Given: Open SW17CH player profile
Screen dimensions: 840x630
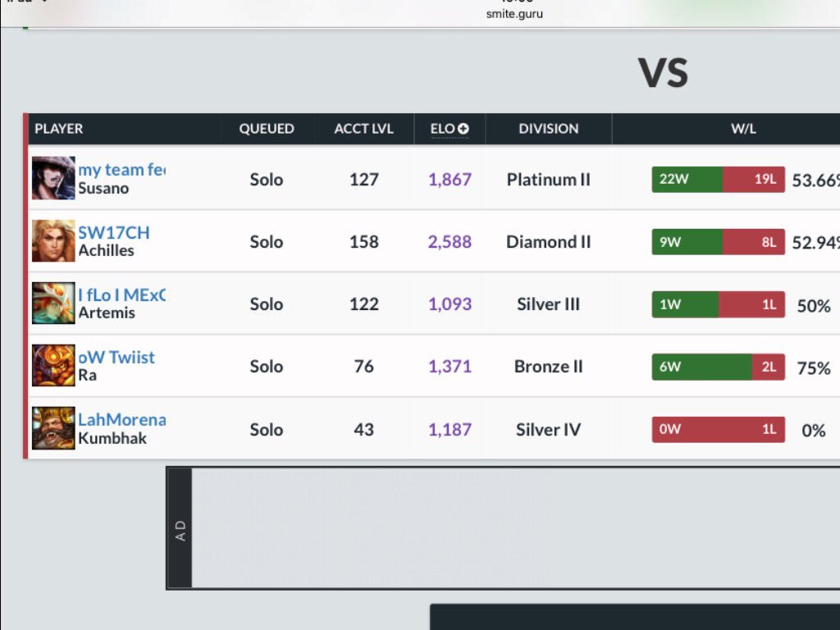Looking at the screenshot, I should 113,232.
